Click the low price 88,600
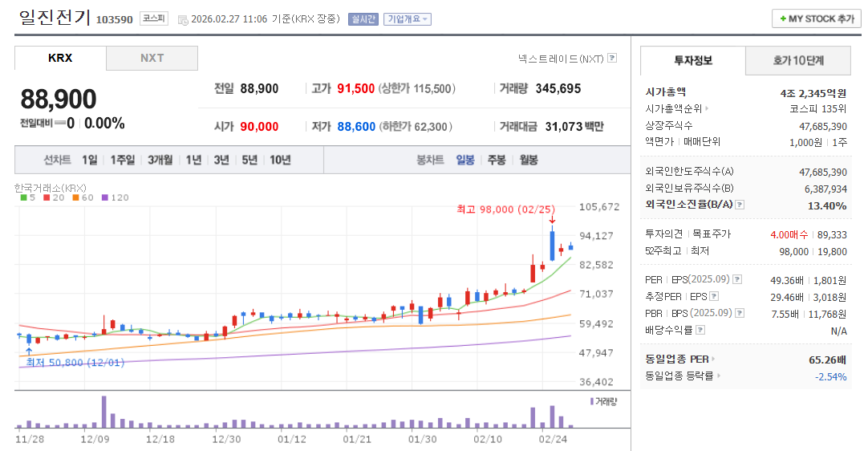 pyautogui.click(x=356, y=127)
